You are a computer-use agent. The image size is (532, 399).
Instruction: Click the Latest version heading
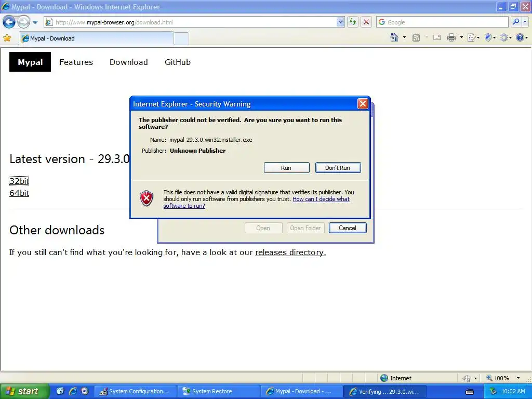[x=70, y=159]
